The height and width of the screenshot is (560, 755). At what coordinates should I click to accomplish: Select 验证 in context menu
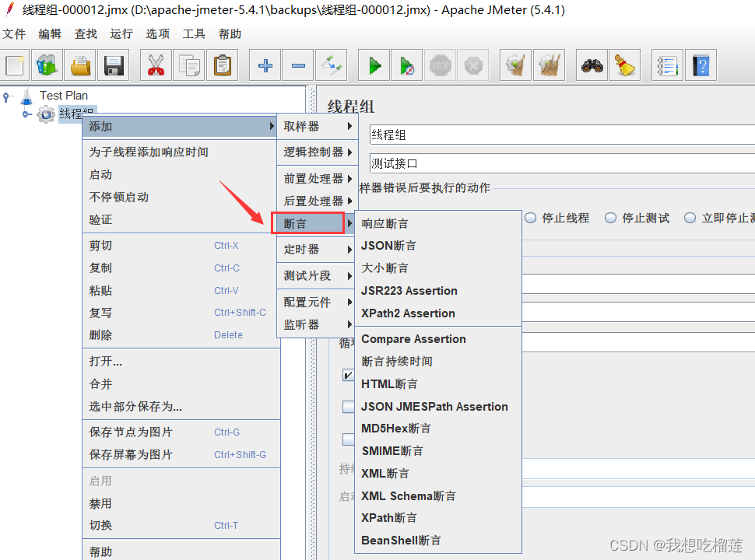(181, 220)
